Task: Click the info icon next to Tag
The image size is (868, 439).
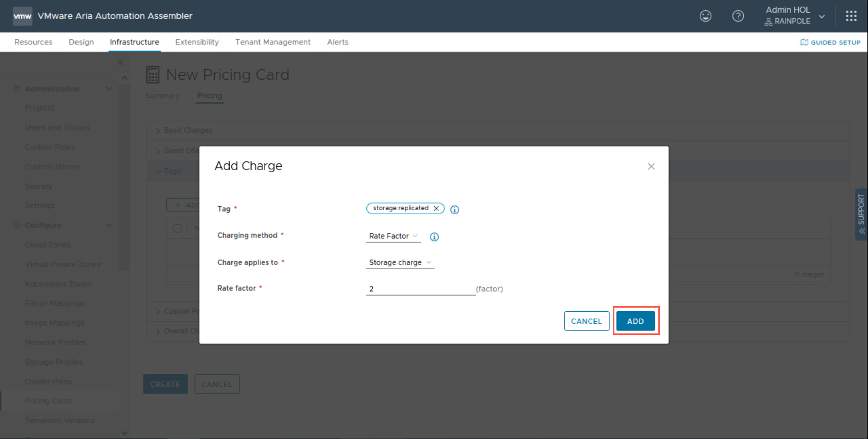Action: click(x=455, y=210)
